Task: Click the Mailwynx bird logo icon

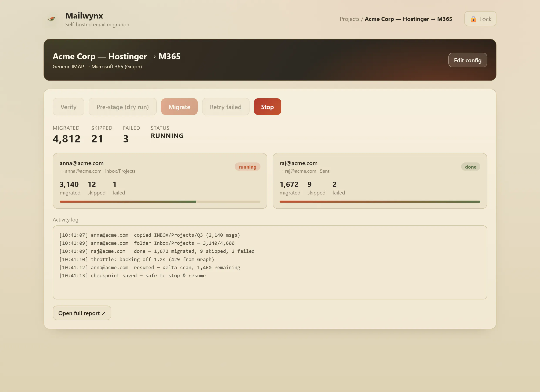Action: click(51, 19)
